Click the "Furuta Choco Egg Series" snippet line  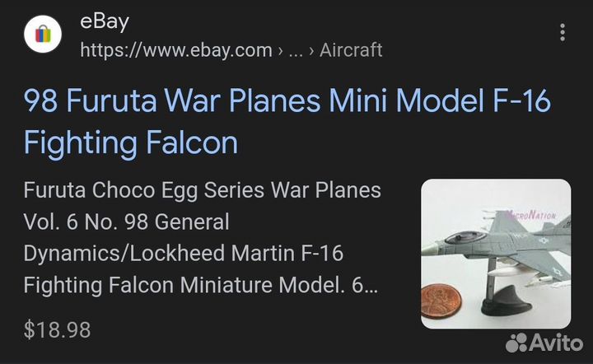click(x=202, y=191)
